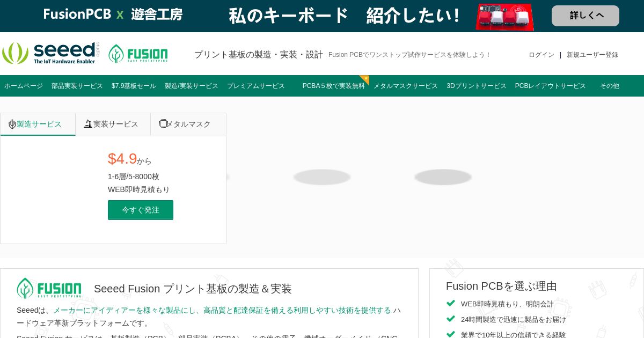Click the 今すぐ発注 order button

141,210
